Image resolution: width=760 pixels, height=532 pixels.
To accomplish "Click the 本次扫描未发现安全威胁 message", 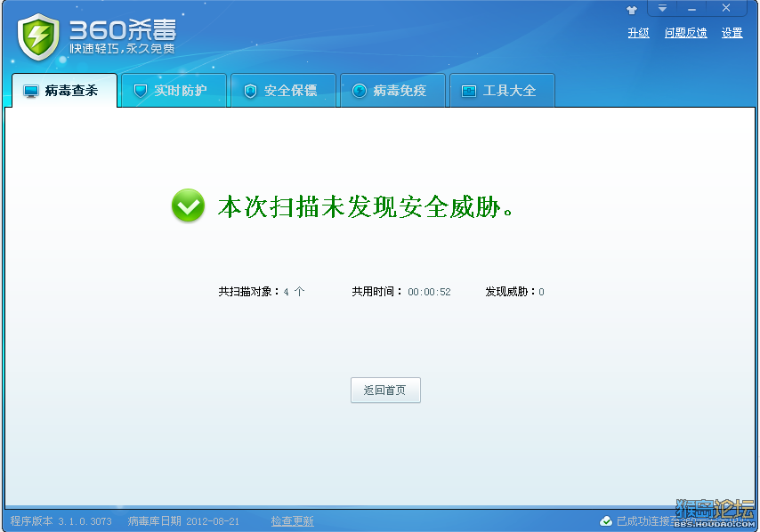I will [366, 207].
